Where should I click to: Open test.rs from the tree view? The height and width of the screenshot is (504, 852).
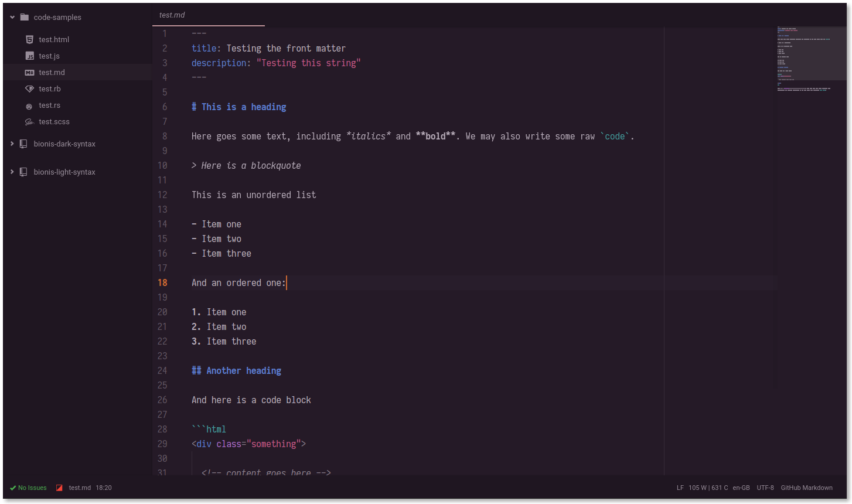(x=49, y=105)
